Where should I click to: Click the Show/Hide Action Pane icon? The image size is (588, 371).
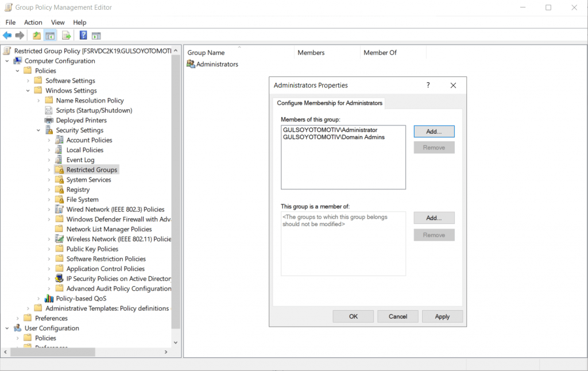pos(96,36)
